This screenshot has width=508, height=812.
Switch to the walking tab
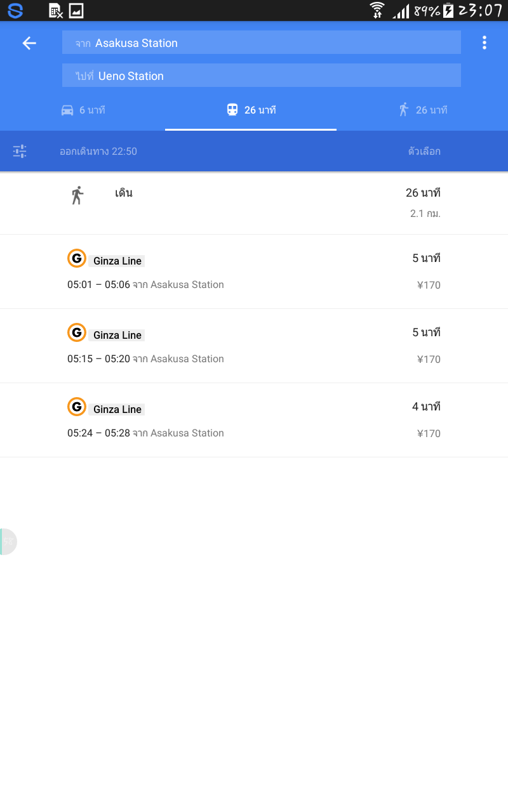[x=422, y=110]
